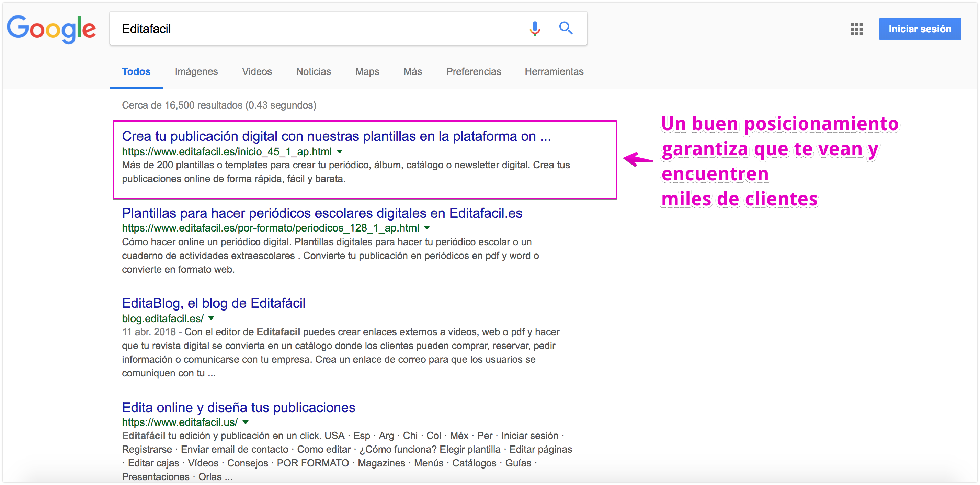Open the Google apps grid

tap(856, 29)
